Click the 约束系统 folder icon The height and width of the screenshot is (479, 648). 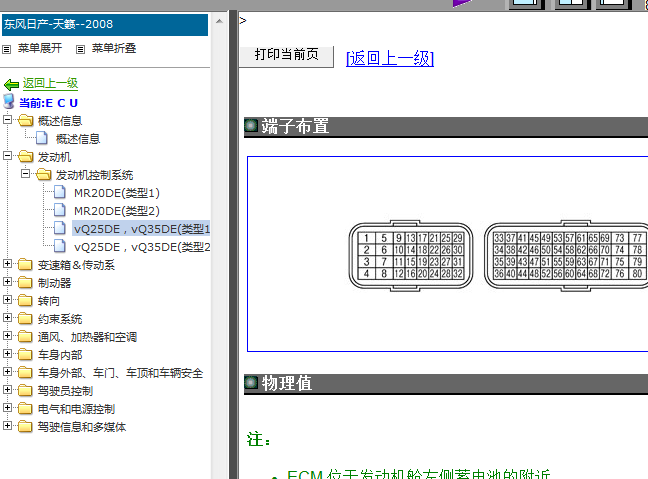pyautogui.click(x=25, y=318)
